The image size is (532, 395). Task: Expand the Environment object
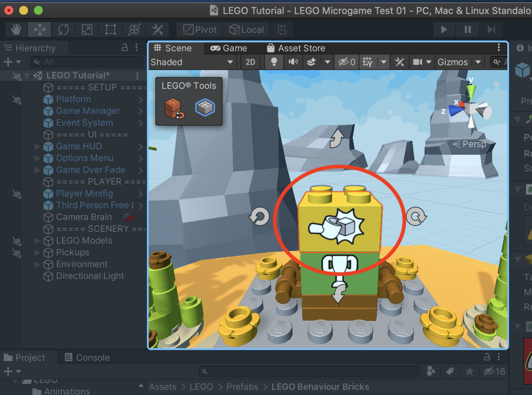[x=37, y=264]
